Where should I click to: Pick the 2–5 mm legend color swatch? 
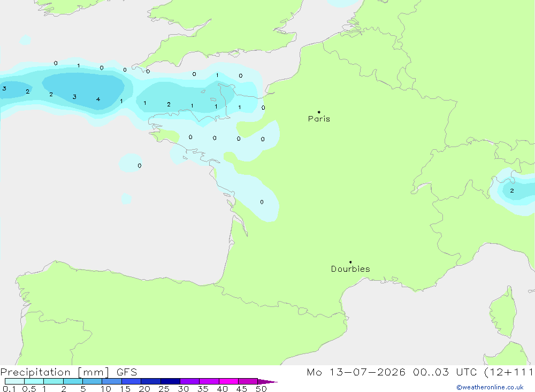(73, 381)
